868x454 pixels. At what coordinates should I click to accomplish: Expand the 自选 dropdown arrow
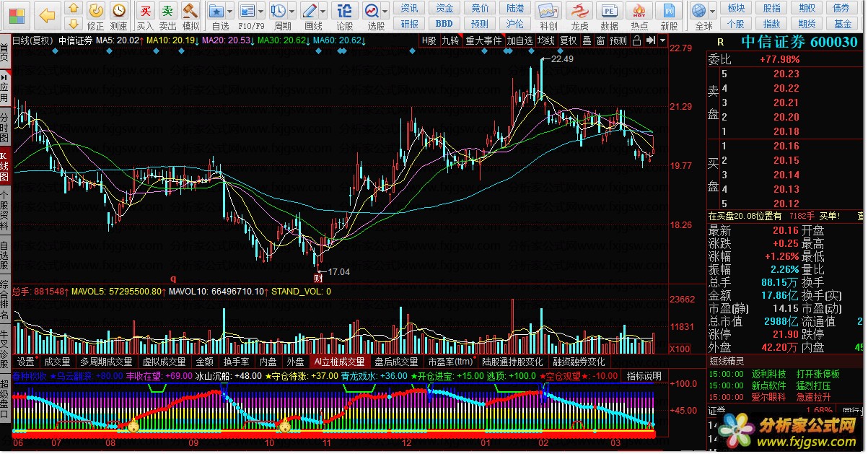[x=230, y=12]
